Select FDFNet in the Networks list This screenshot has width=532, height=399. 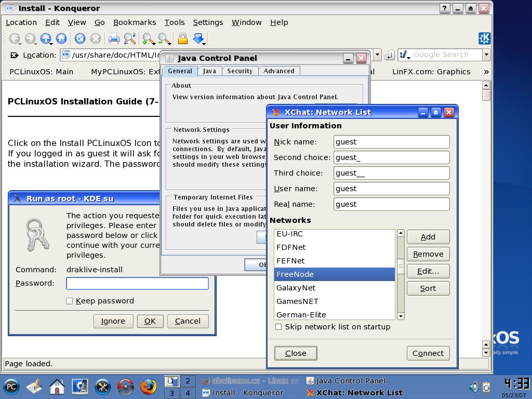pos(335,247)
